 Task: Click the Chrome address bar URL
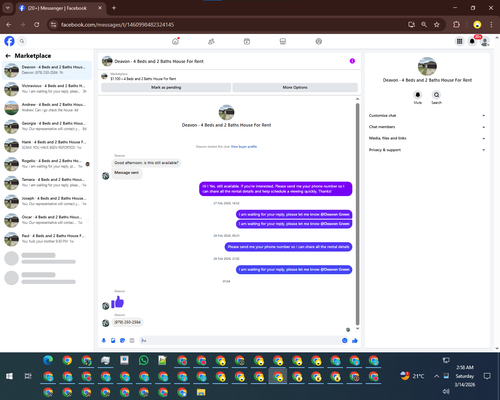coord(117,25)
